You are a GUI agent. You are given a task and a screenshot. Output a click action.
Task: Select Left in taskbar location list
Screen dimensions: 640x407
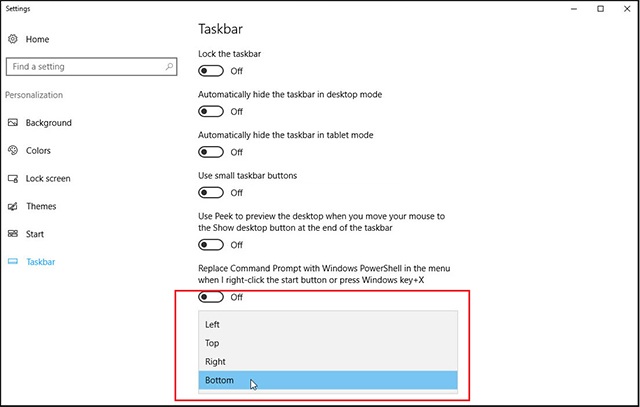pyautogui.click(x=328, y=325)
